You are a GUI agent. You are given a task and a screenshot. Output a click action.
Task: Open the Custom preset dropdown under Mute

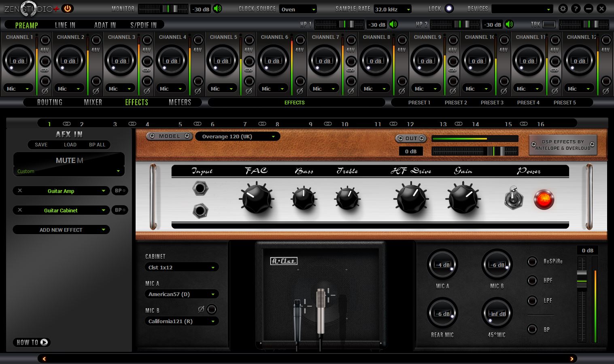coord(69,171)
